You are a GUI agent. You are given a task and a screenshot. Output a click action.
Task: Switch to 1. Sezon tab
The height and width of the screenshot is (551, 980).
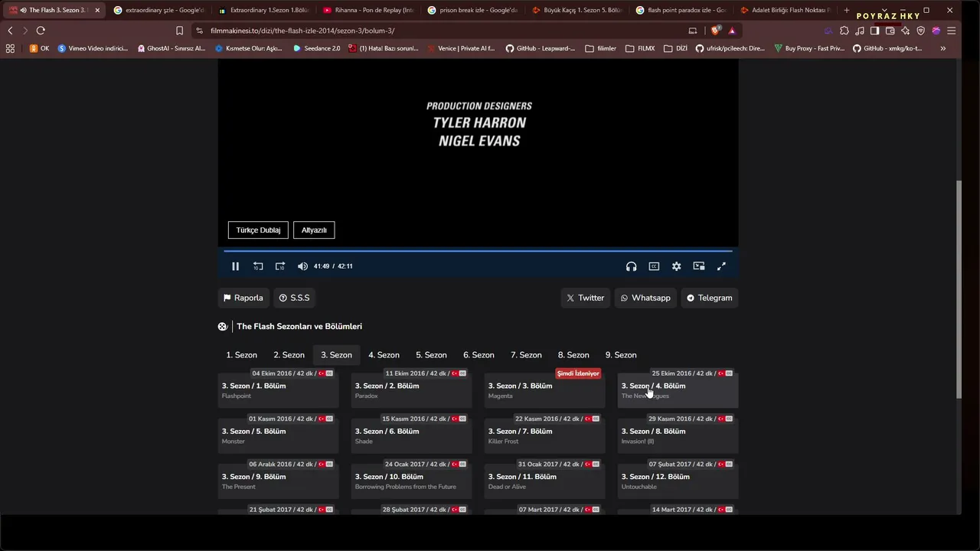(x=241, y=355)
